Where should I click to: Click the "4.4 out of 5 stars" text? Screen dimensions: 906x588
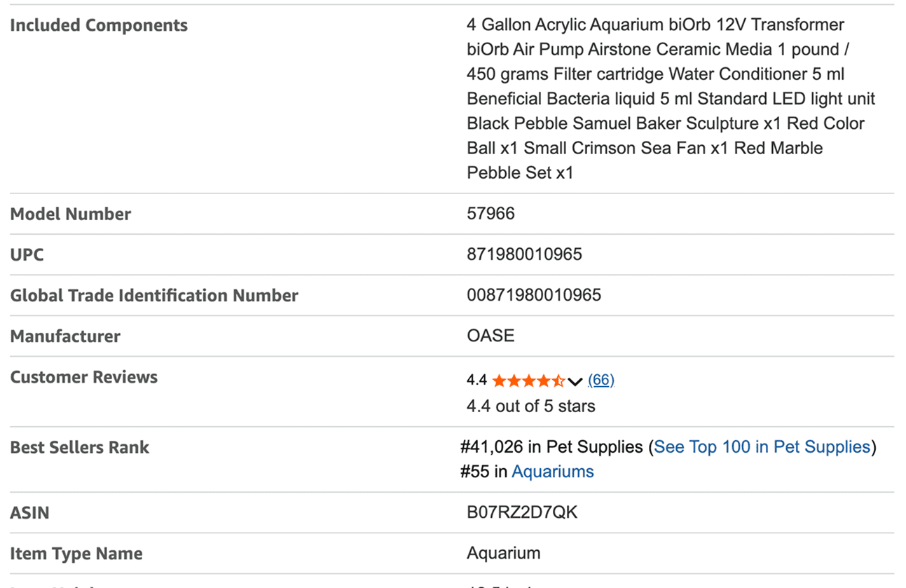(530, 406)
